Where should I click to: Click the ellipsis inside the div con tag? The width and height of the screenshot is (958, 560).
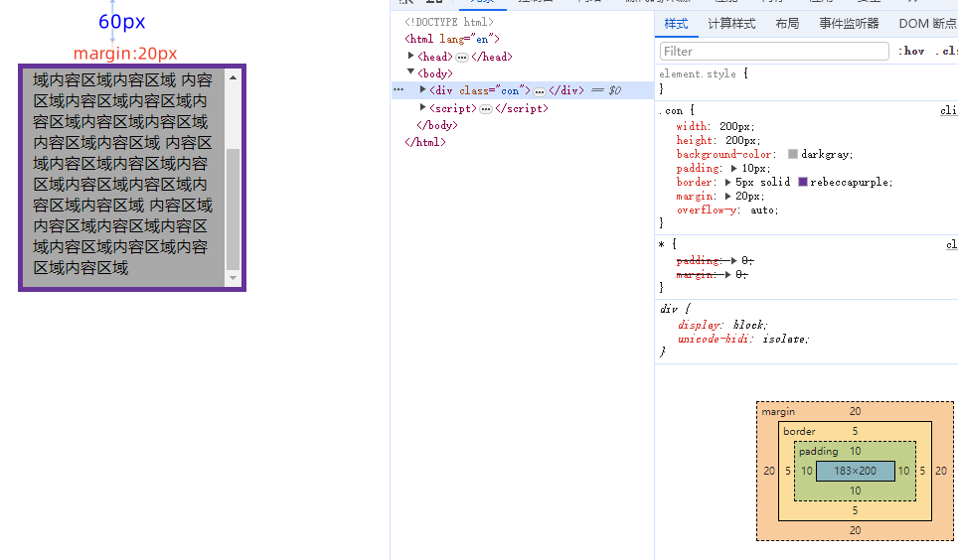(x=540, y=91)
